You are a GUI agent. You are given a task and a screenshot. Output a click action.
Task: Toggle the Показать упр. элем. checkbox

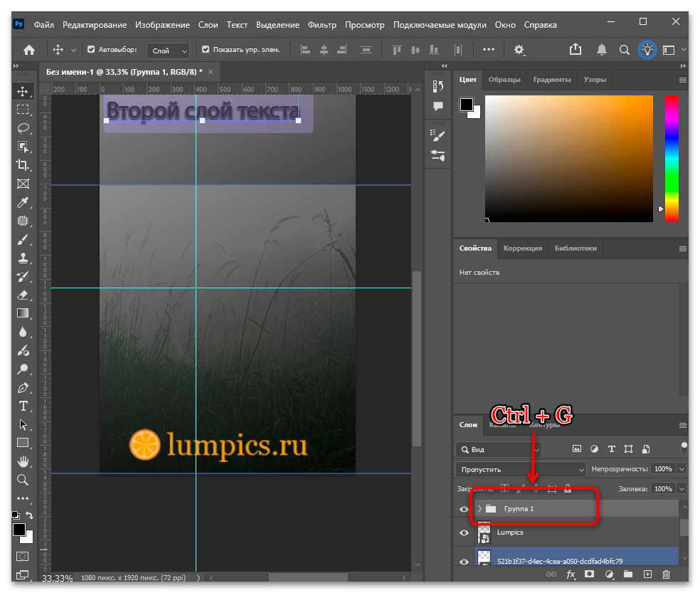click(x=206, y=50)
